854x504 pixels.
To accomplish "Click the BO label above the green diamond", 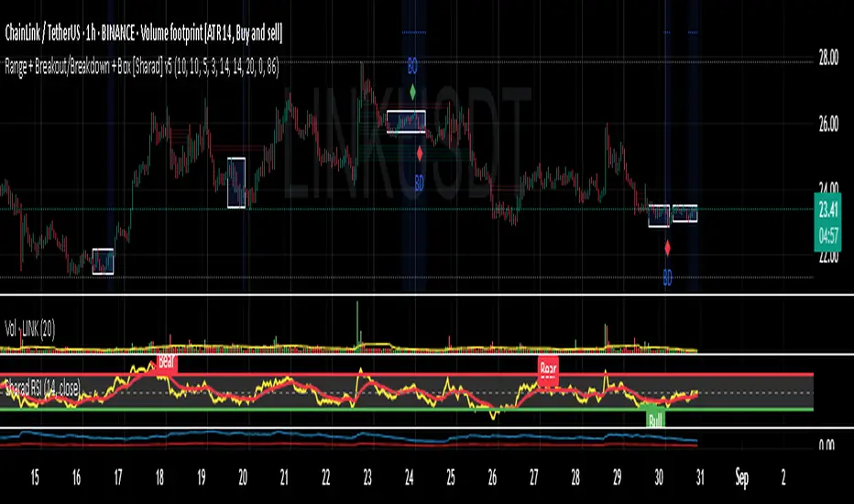I will coord(412,67).
